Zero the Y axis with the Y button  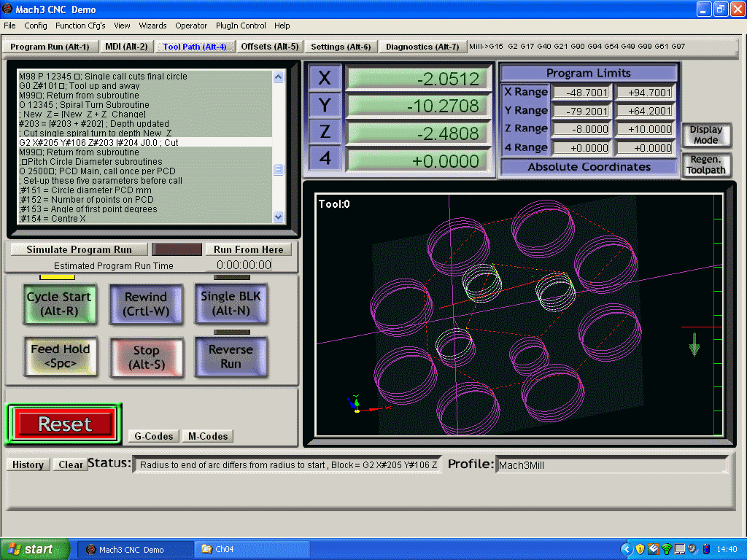[325, 105]
